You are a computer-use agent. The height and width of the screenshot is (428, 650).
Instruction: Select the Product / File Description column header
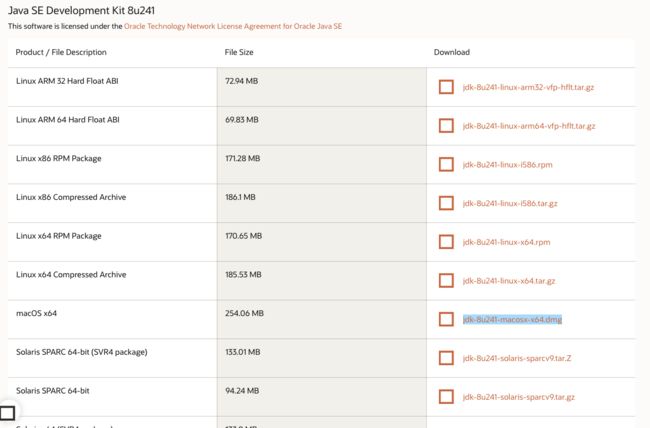click(x=61, y=52)
